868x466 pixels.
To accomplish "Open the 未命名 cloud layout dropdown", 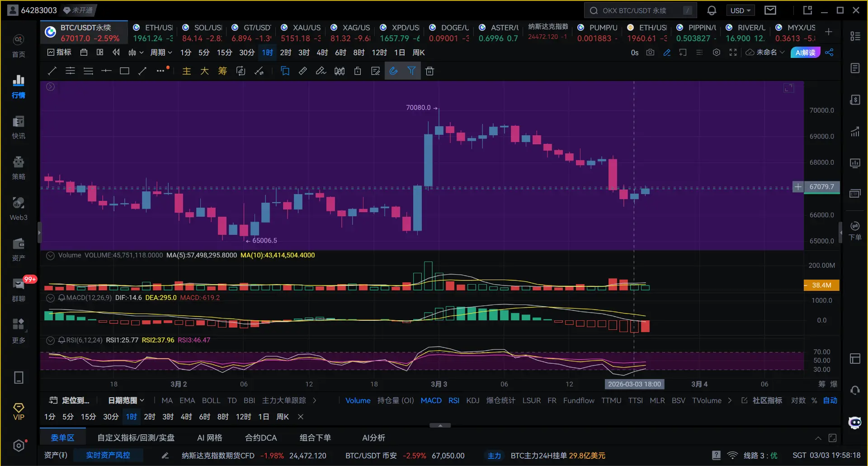I will [x=765, y=52].
